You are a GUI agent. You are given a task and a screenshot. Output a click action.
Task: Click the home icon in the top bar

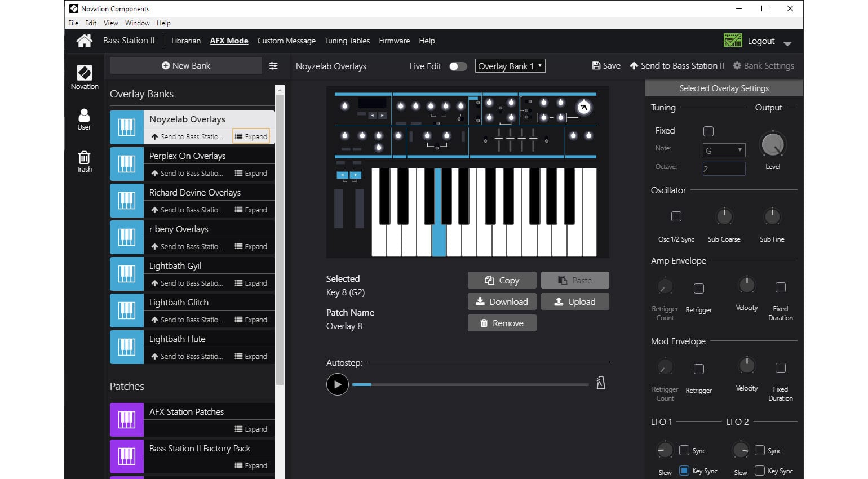[x=84, y=41]
